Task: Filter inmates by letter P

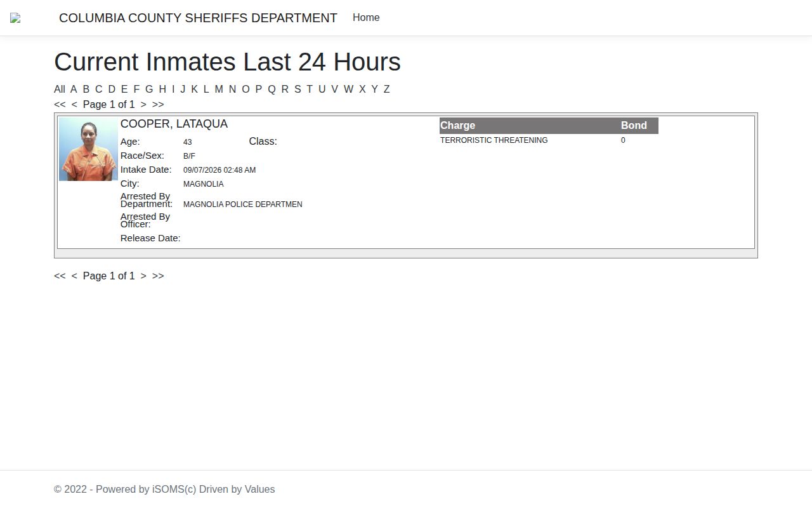Action: (x=258, y=90)
